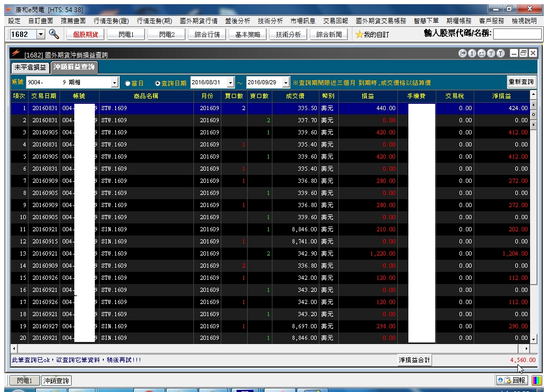Click the circled 1 icon in query window header
The image size is (548, 392).
coord(472,53)
